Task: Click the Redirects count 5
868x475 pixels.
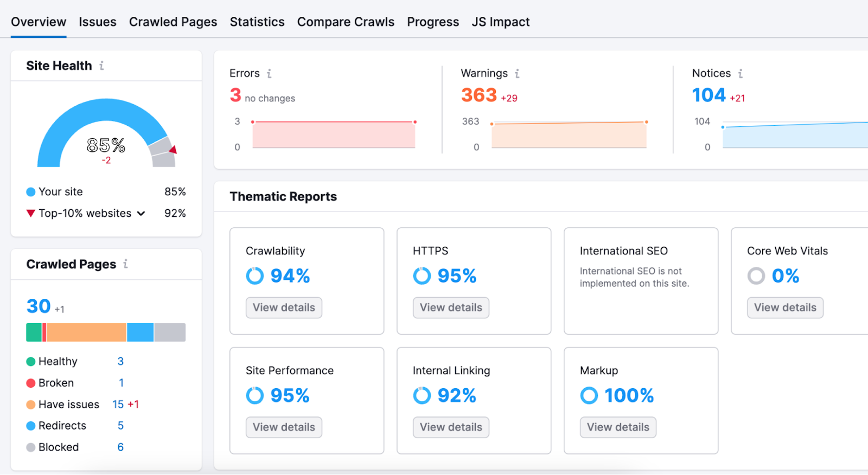Action: pyautogui.click(x=120, y=426)
